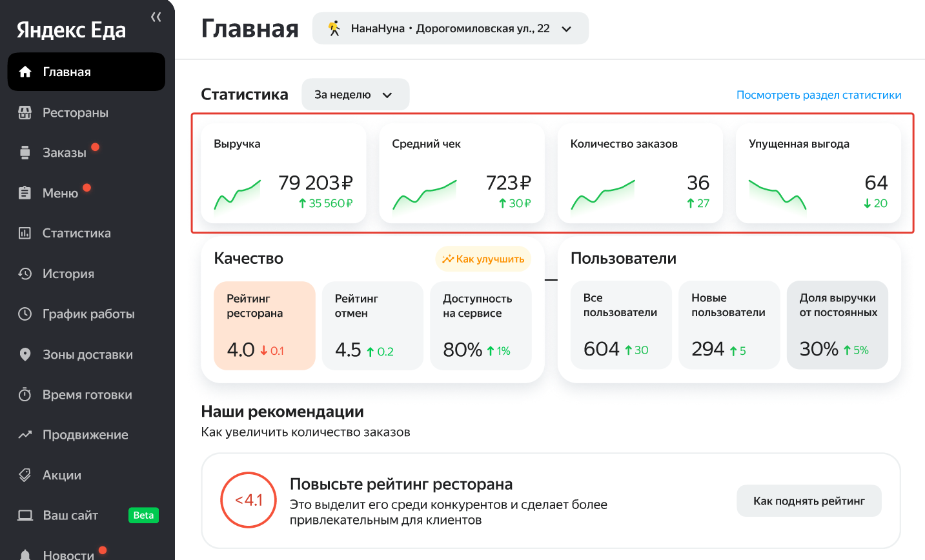Click chevron arrow in За неделю selector
Viewport: 925px width, 560px height.
pyautogui.click(x=387, y=95)
